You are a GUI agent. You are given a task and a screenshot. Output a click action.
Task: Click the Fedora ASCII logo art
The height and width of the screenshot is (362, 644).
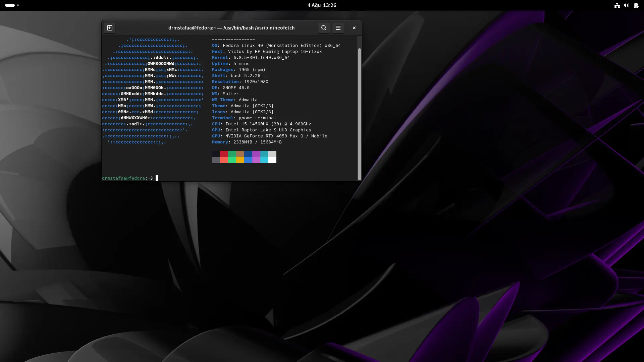(153, 90)
